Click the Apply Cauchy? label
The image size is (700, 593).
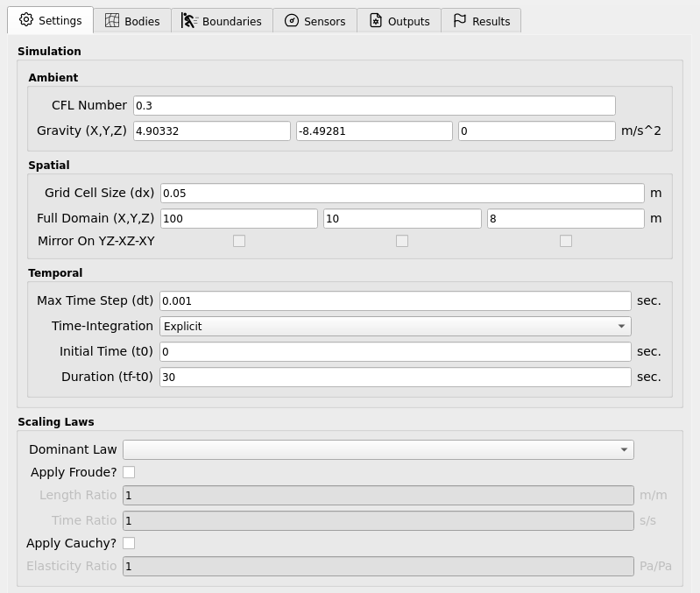[x=72, y=543]
